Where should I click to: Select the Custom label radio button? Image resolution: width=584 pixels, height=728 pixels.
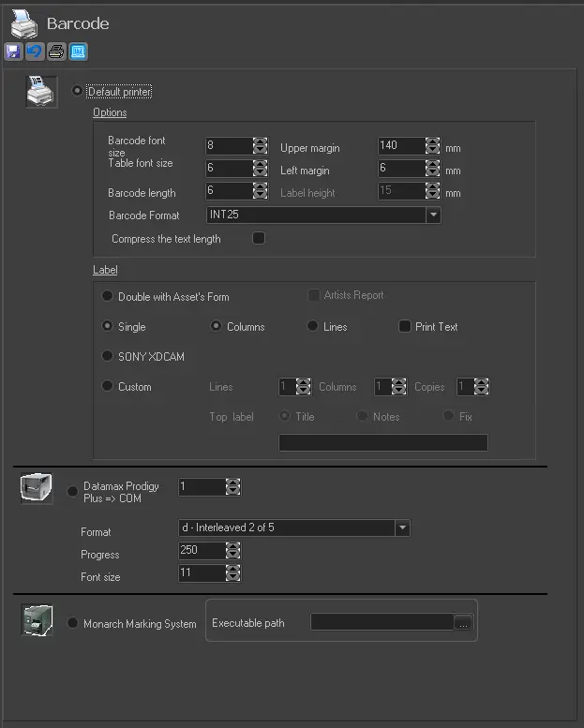click(108, 387)
